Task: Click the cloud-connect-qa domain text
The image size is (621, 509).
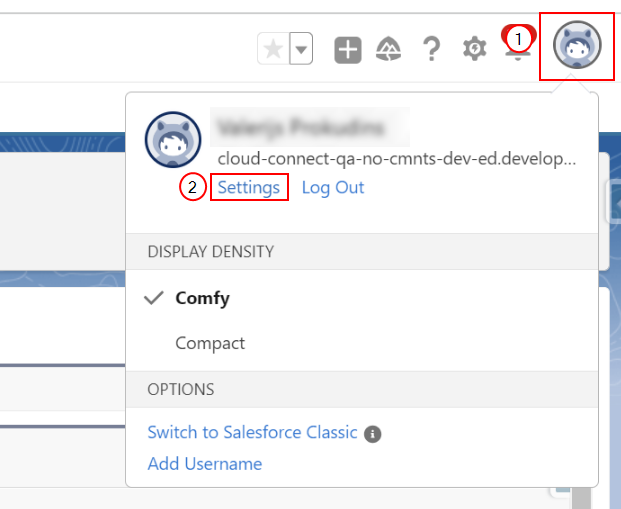Action: tap(397, 159)
